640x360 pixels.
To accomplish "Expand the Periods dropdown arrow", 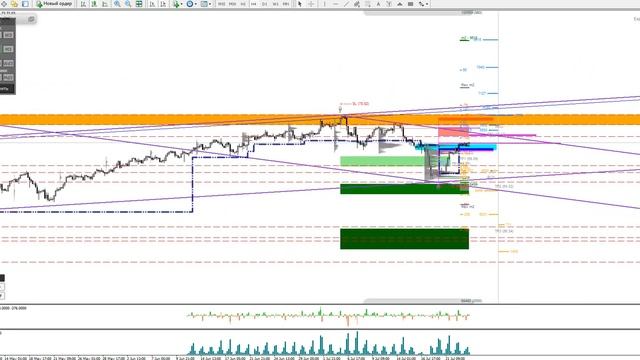I will pyautogui.click(x=196, y=4).
